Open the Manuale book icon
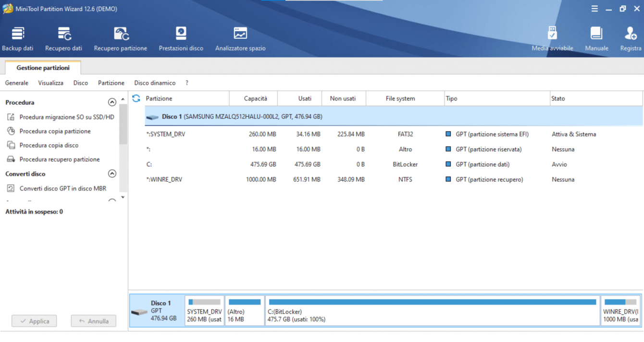Viewport: 644px width, 342px height. (x=596, y=33)
